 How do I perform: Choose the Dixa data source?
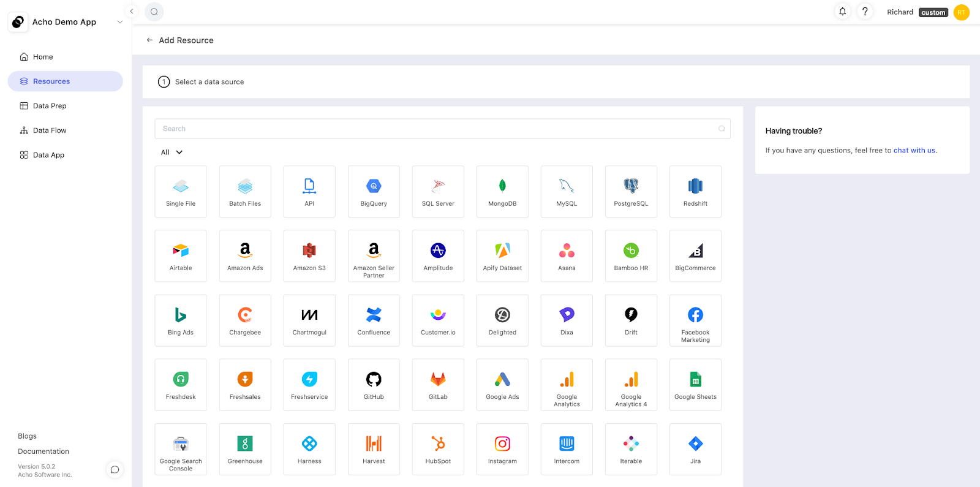coord(567,320)
